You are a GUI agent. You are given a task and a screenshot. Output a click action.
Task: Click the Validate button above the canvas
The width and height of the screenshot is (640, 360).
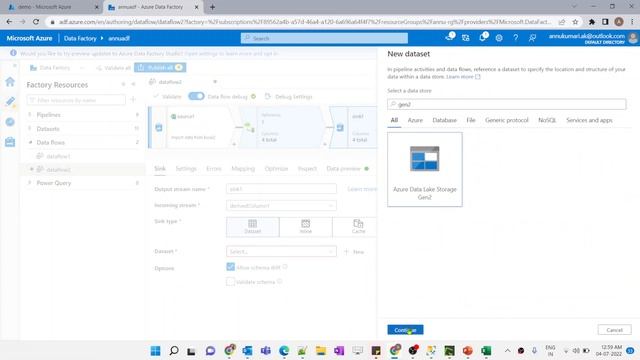[x=167, y=96]
